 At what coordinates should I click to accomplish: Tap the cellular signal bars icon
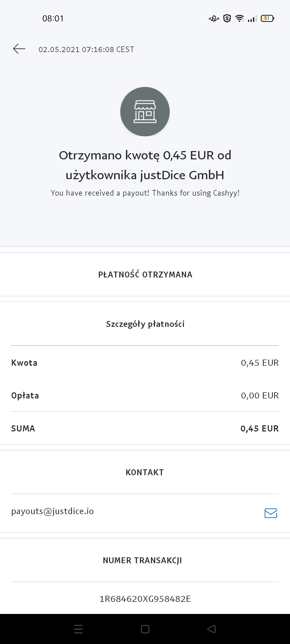coord(252,19)
